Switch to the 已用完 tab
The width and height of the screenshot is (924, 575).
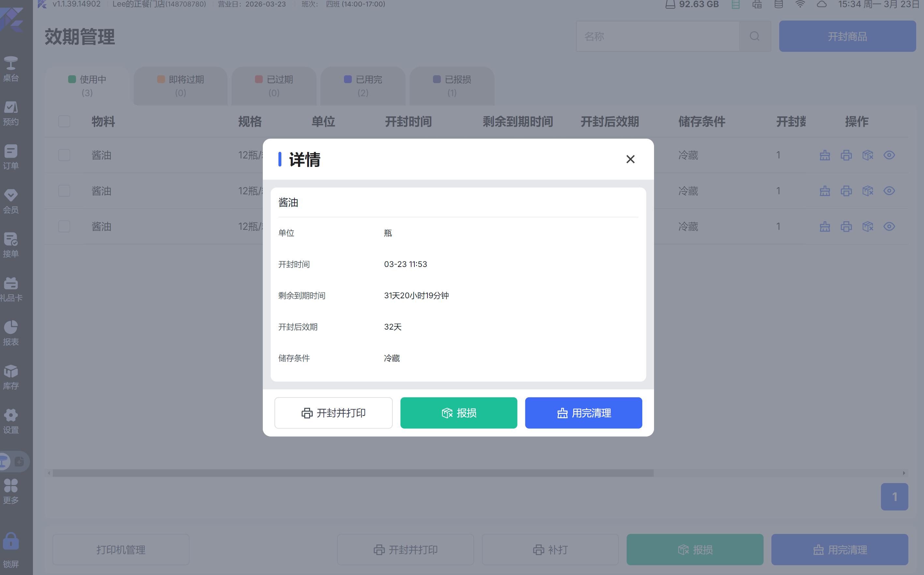point(363,85)
